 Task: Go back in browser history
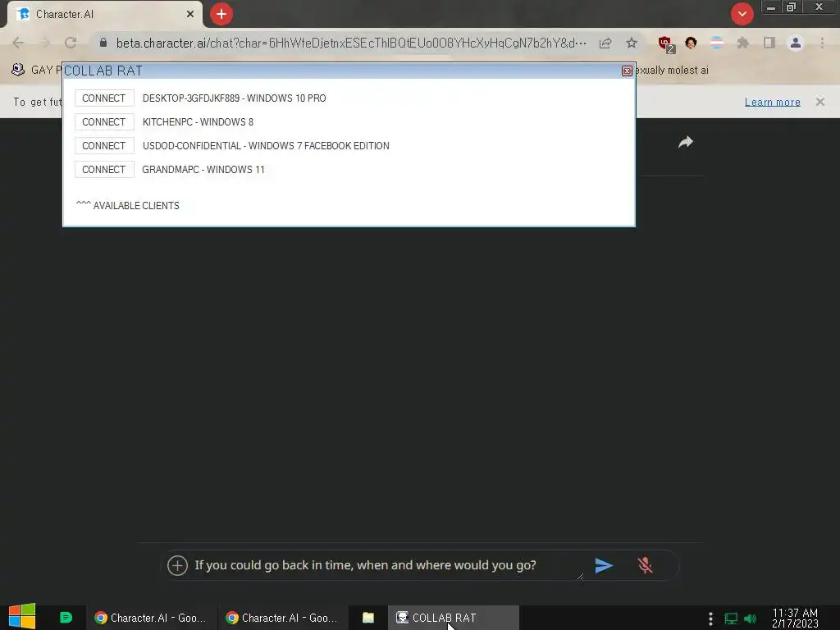coord(18,43)
